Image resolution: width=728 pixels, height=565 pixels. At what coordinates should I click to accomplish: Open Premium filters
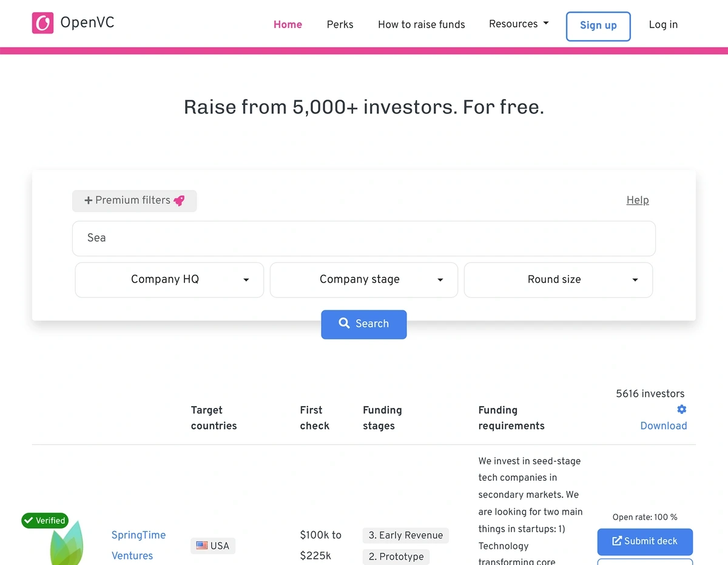pyautogui.click(x=135, y=201)
